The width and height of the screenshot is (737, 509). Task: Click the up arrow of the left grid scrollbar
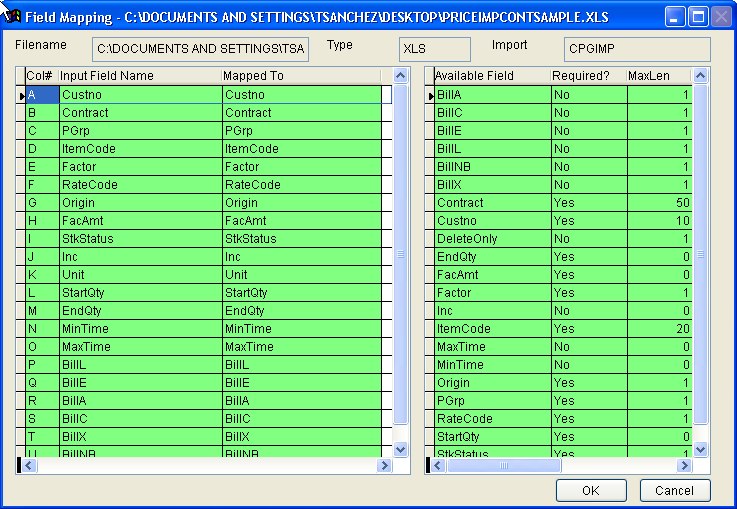click(401, 76)
